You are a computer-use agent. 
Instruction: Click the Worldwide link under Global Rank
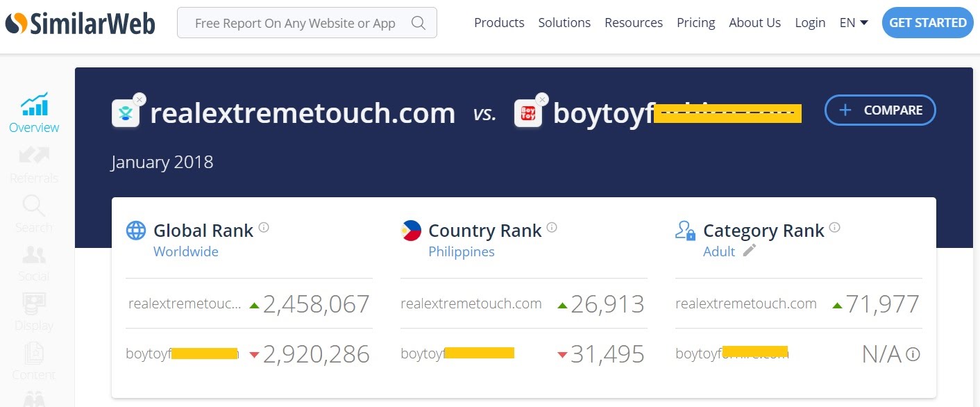[186, 251]
